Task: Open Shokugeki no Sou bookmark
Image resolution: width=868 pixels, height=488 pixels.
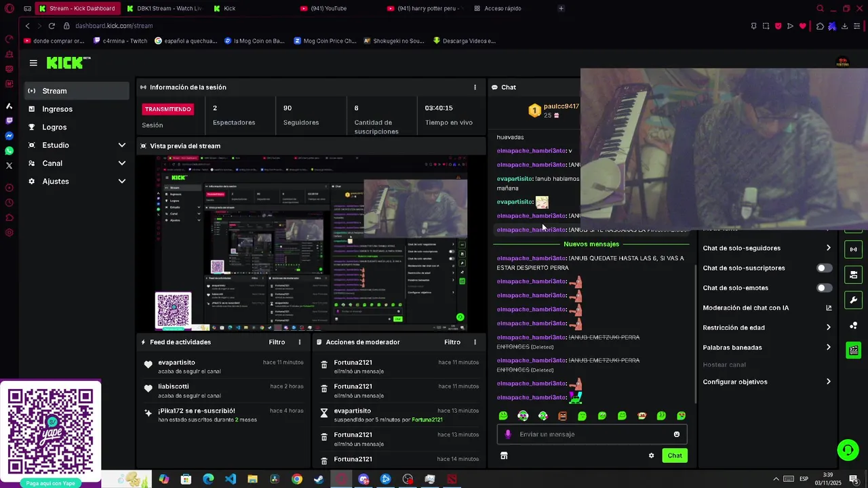Action: [x=394, y=41]
